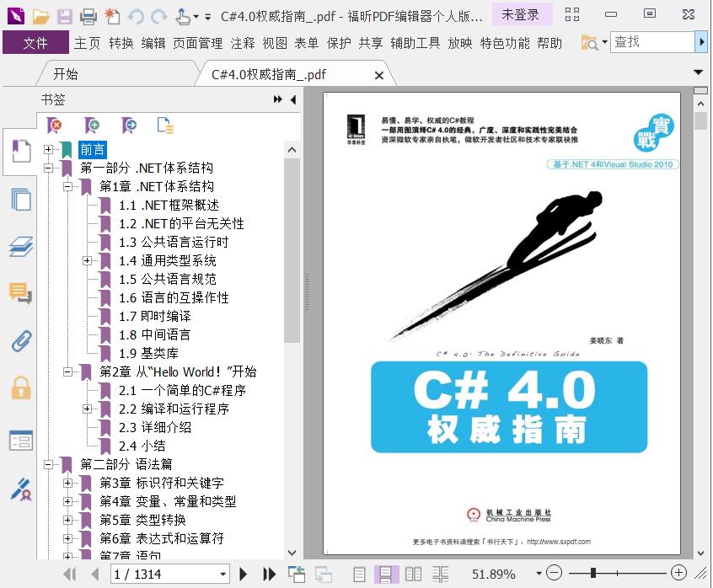Screen dimensions: 713x588
Task: Undo the last action
Action: point(136,17)
